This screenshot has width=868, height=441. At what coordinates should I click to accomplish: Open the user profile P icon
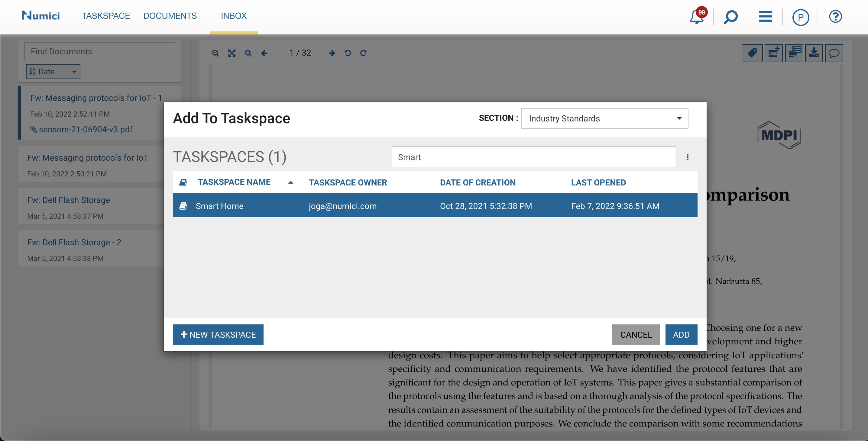click(x=801, y=17)
